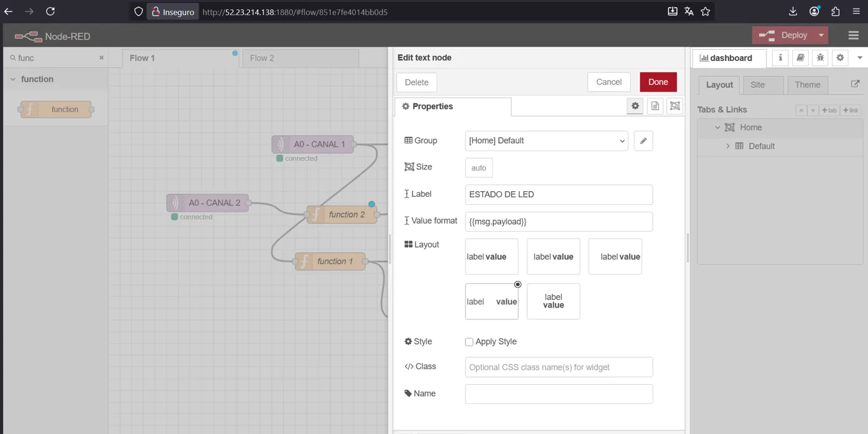This screenshot has width=868, height=434.
Task: Open the Group dropdown selector
Action: (x=546, y=141)
